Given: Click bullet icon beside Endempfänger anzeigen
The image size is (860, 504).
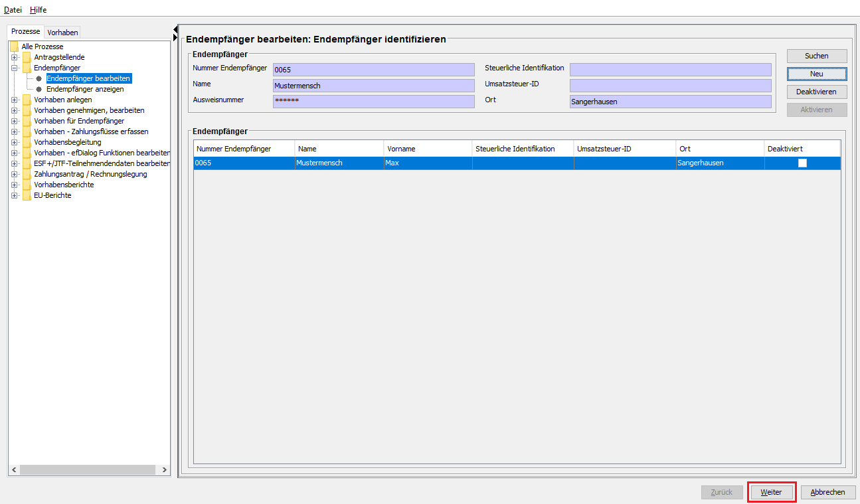Looking at the screenshot, I should pyautogui.click(x=39, y=89).
